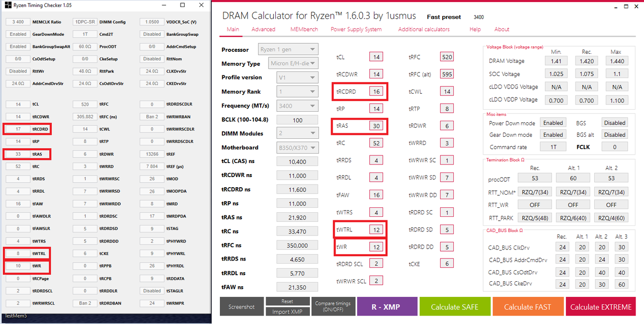The height and width of the screenshot is (324, 644).
Task: Click procODT Alt. 1 value 60
Action: point(573,178)
